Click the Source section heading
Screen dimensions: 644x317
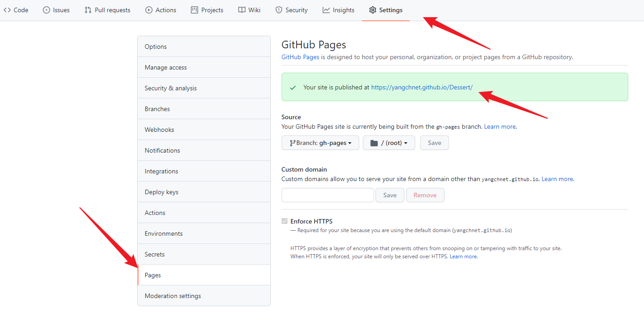[x=291, y=117]
